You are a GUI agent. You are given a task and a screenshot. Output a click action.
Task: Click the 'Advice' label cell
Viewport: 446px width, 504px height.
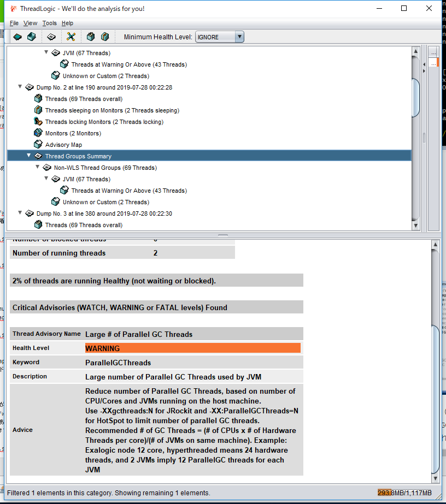tap(22, 430)
